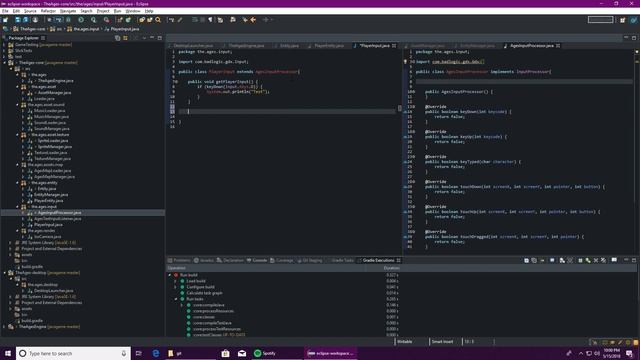Close the PlayerInput.java editor tab
Image resolution: width=640 pixels, height=360 pixels.
pos(394,46)
